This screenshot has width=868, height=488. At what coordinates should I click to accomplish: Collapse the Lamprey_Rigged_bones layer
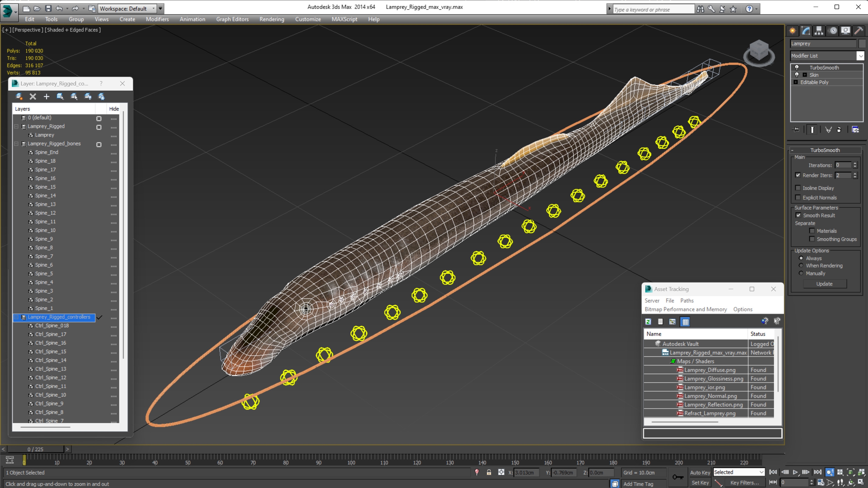16,144
